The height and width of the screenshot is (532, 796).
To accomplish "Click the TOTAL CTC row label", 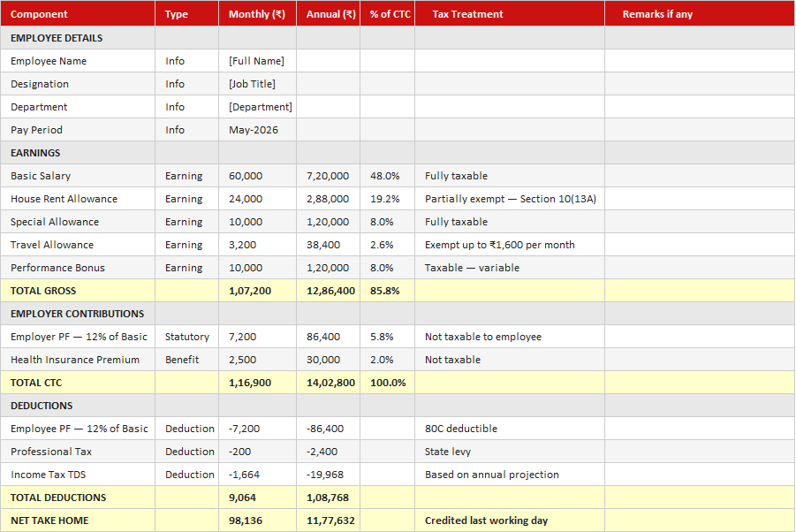I will click(78, 383).
